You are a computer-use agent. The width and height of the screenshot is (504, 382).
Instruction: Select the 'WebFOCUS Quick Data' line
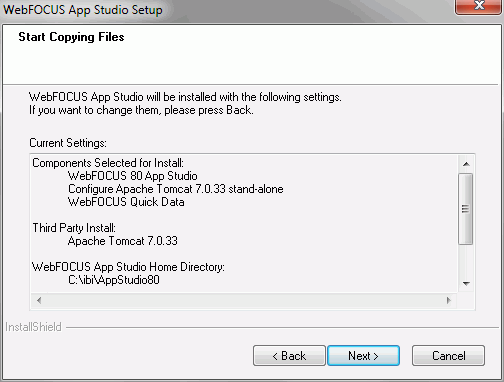pos(126,202)
